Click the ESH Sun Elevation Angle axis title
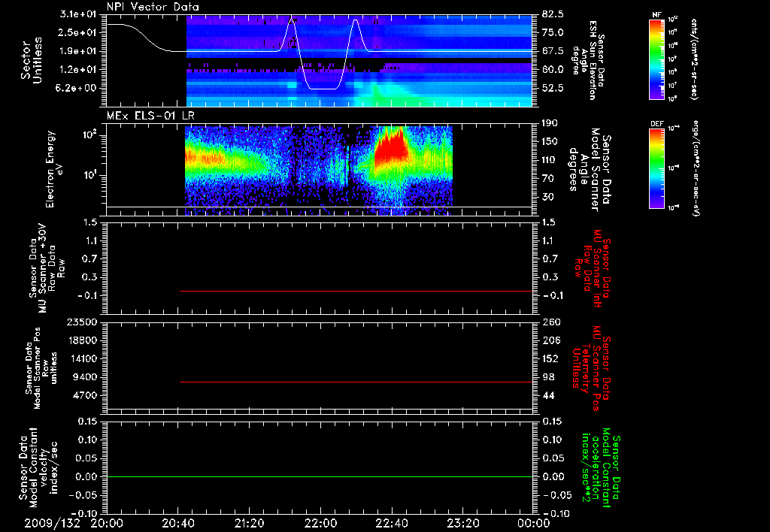 [588, 60]
